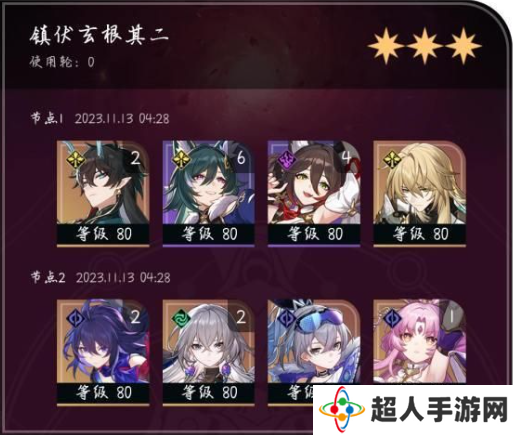Click the element icon on goggles character
This screenshot has width=513, height=435.
coord(287,318)
